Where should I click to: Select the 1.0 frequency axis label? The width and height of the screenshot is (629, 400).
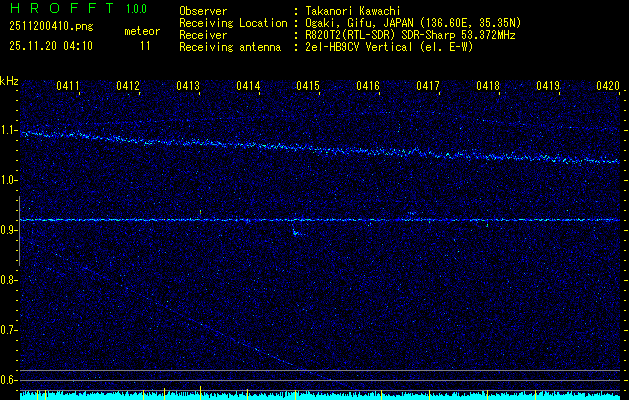point(9,180)
